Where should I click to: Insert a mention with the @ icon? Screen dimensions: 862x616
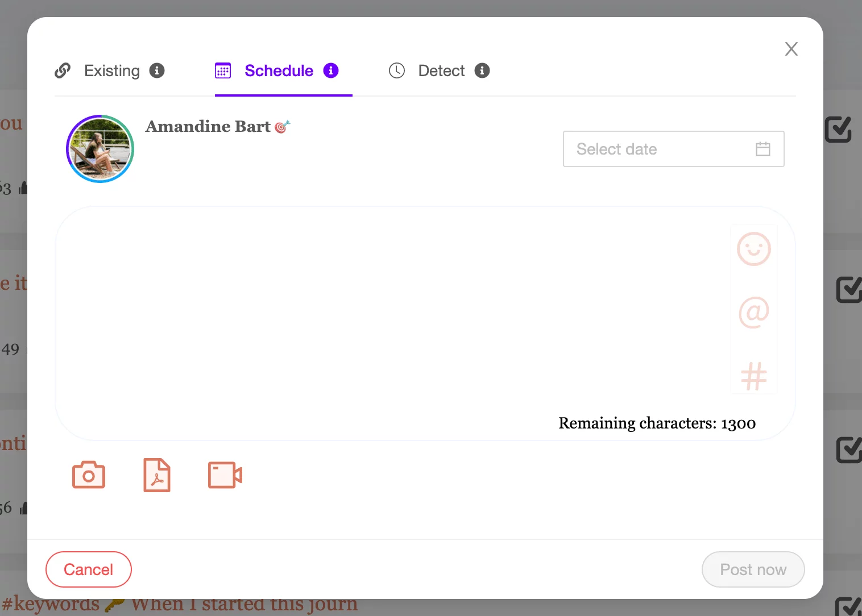753,313
